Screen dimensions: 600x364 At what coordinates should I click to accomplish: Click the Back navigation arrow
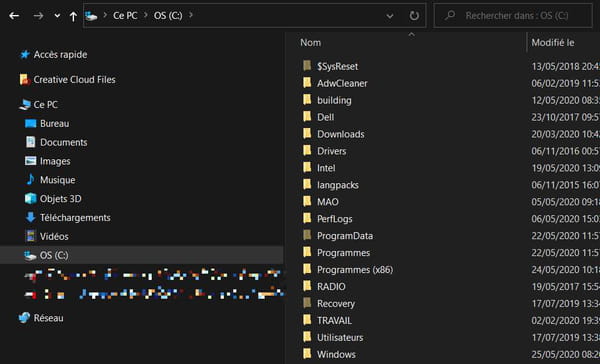[14, 16]
